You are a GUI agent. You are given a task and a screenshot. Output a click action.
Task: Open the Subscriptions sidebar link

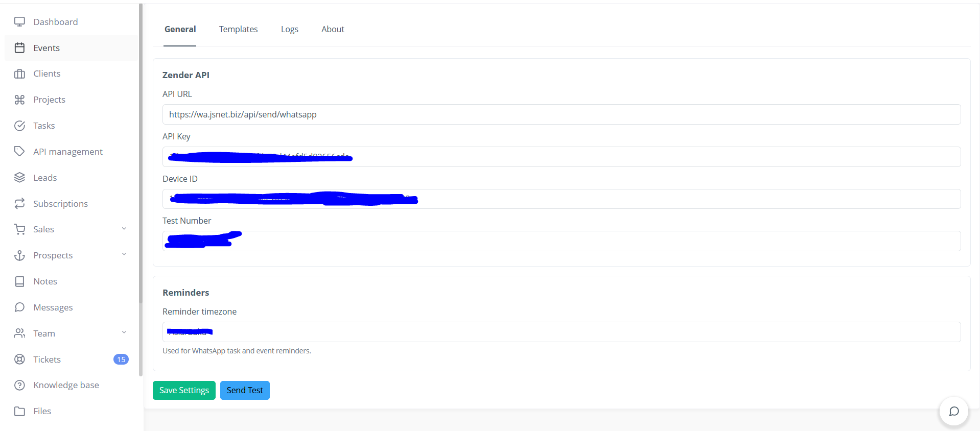60,204
